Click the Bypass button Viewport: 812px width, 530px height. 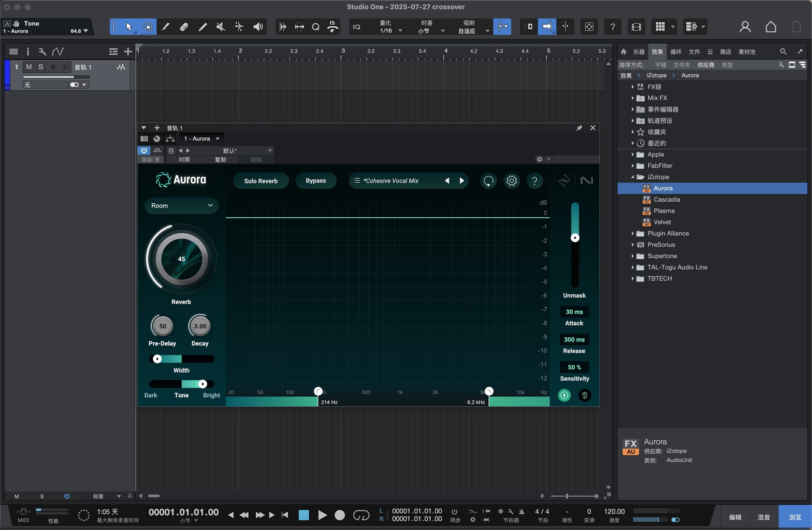[315, 181]
